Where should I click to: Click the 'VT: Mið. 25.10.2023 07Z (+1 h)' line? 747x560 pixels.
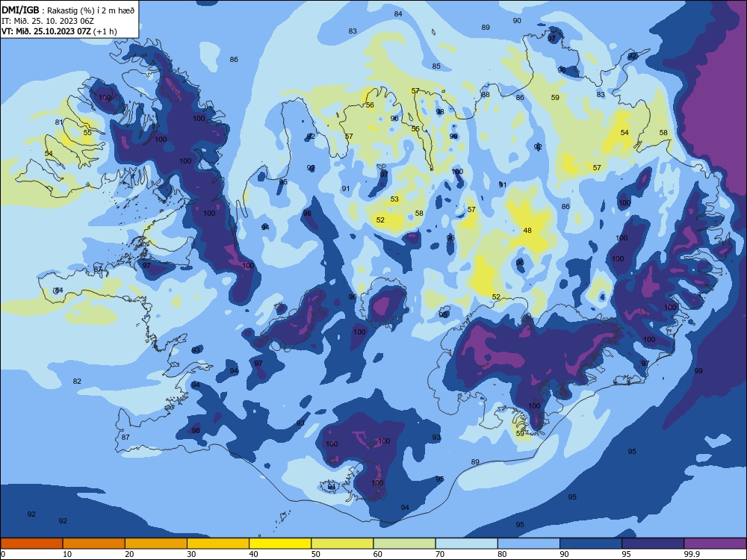coord(59,31)
